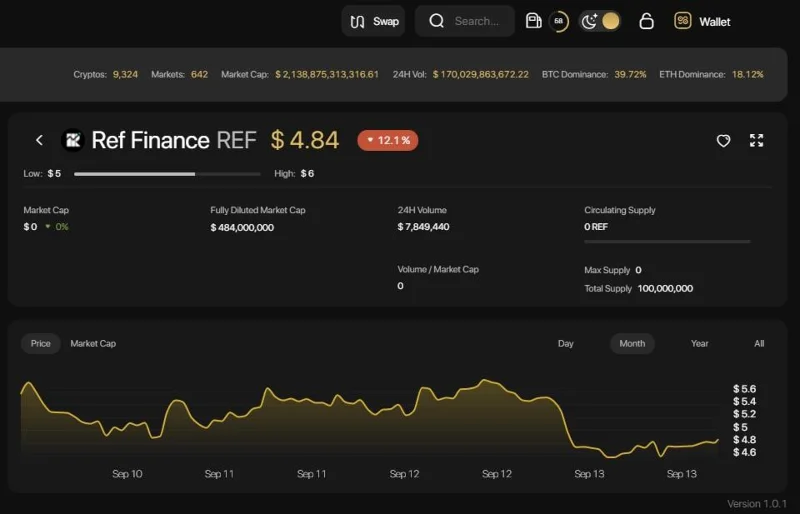Focus the Search input field
The width and height of the screenshot is (800, 514).
[x=465, y=21]
